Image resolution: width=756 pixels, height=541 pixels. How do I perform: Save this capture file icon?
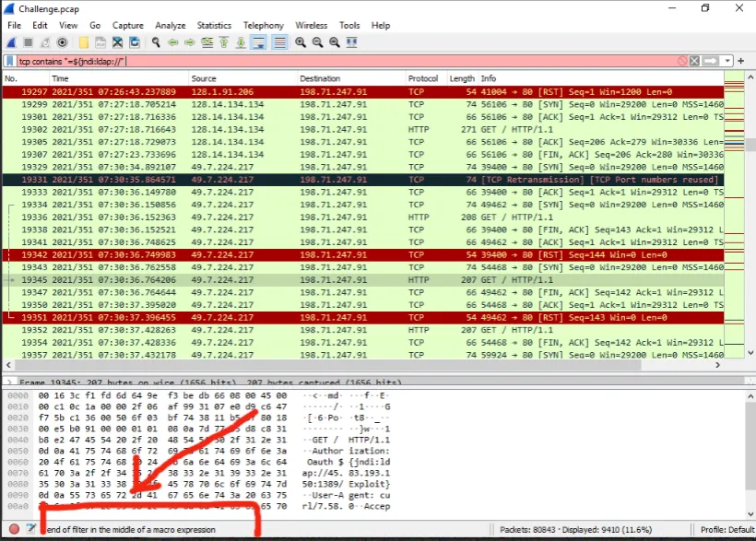tap(100, 42)
